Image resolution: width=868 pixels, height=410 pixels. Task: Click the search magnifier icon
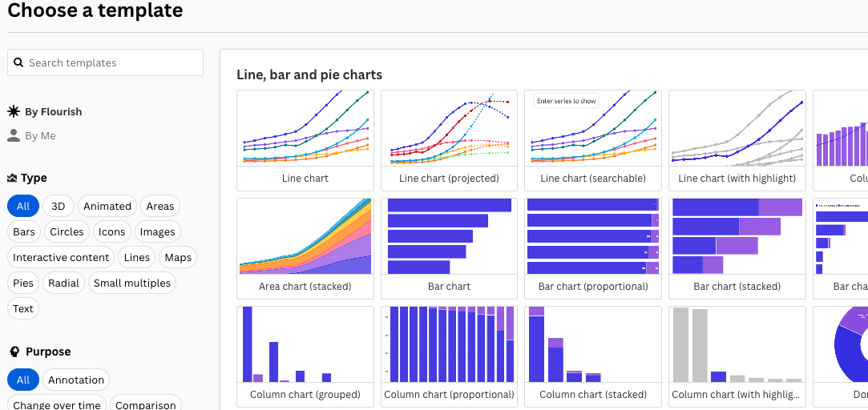tap(18, 62)
